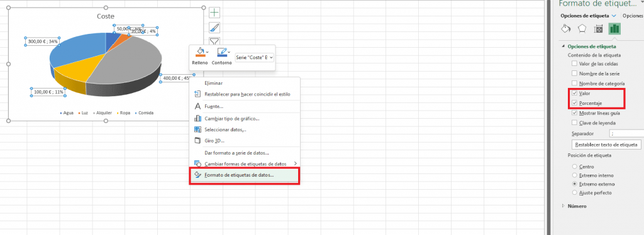This screenshot has height=235, width=644.
Task: Open the Chart Filters funnel icon
Action: pyautogui.click(x=214, y=41)
